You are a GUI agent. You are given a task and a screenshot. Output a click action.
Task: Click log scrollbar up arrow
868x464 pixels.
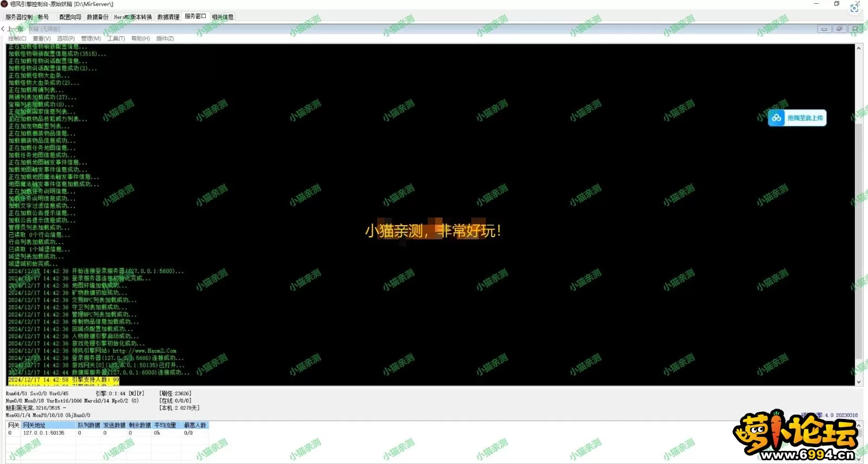tap(859, 48)
